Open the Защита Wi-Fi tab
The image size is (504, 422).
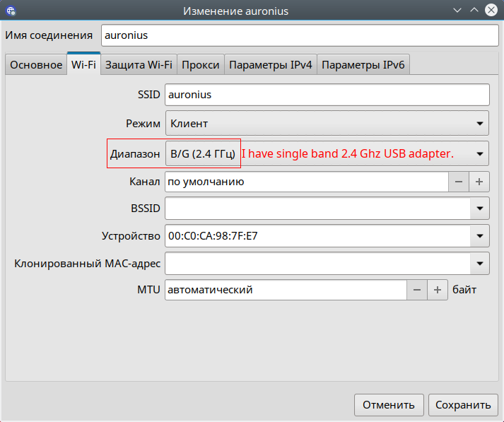[x=139, y=64]
